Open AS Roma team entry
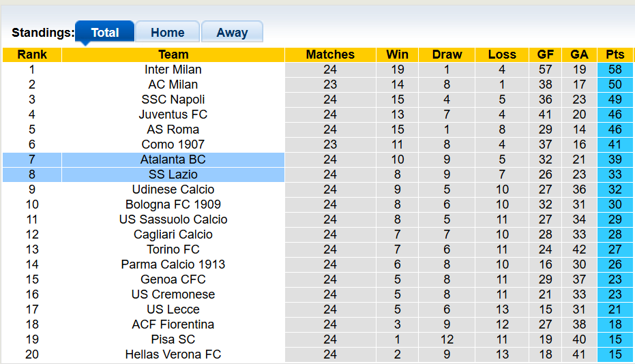 click(x=173, y=130)
